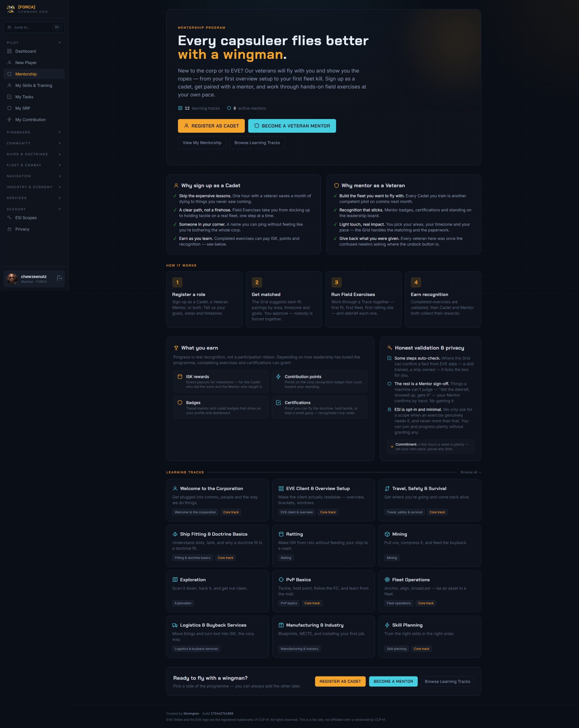579x728 pixels.
Task: Open the Welcome to the Corporation track card
Action: tap(218, 500)
